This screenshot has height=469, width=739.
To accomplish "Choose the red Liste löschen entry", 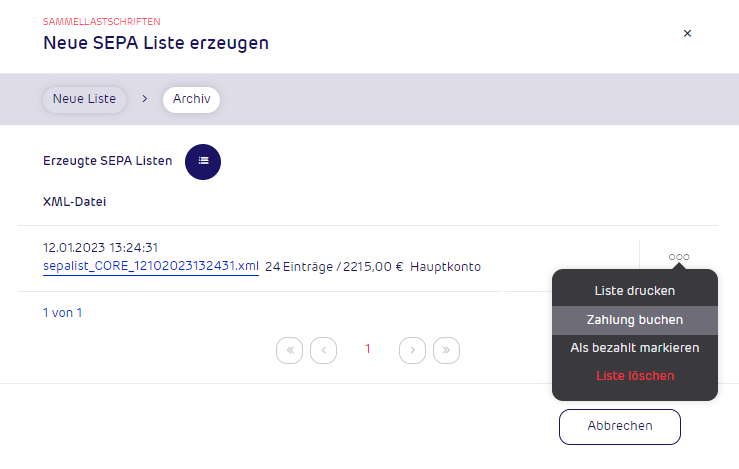I will pyautogui.click(x=635, y=376).
